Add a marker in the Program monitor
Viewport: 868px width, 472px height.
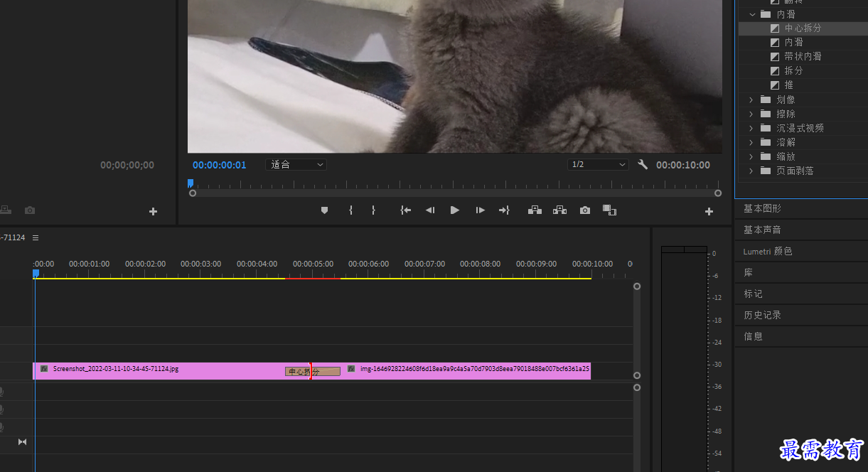(x=324, y=210)
